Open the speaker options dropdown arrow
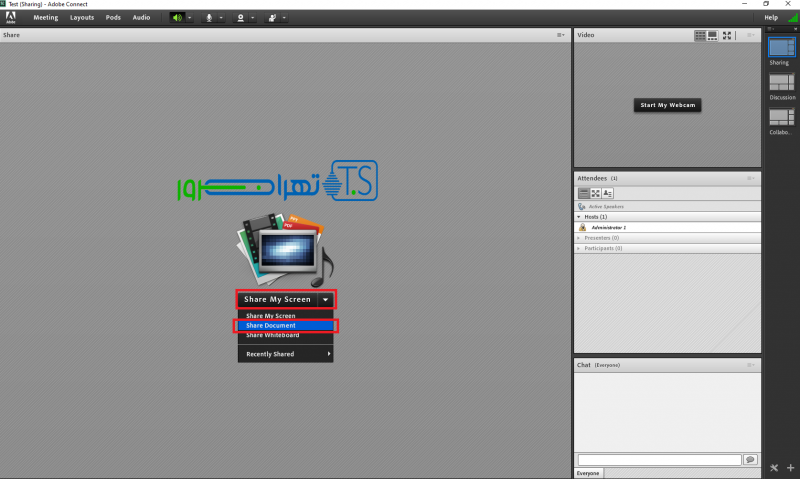 point(189,17)
